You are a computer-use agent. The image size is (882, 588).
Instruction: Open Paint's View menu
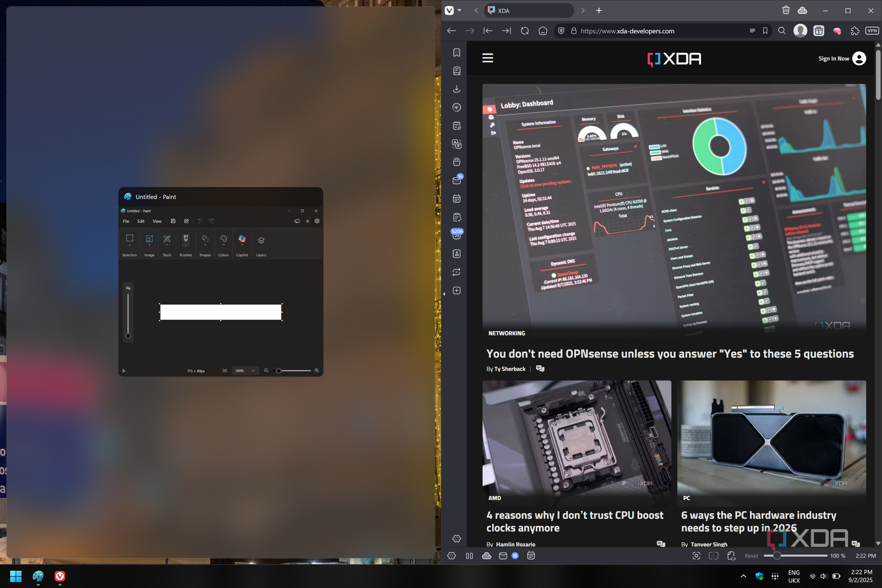tap(157, 221)
